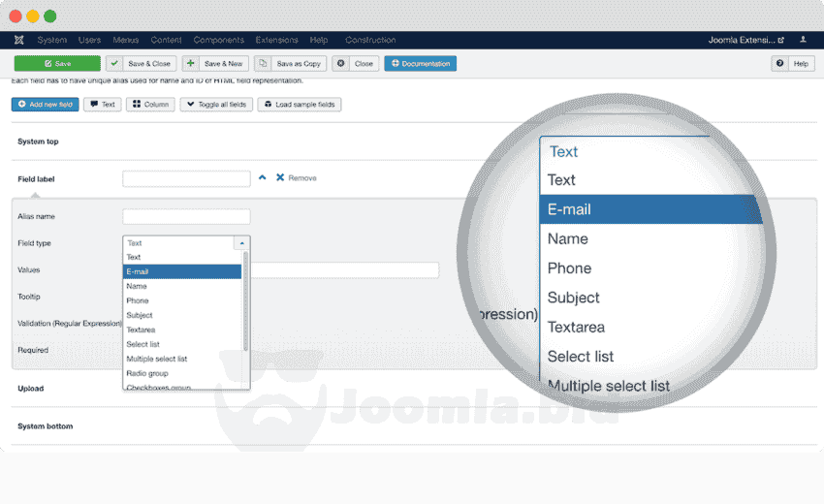Collapse the Field type dropdown arrow
824x504 pixels.
point(241,243)
